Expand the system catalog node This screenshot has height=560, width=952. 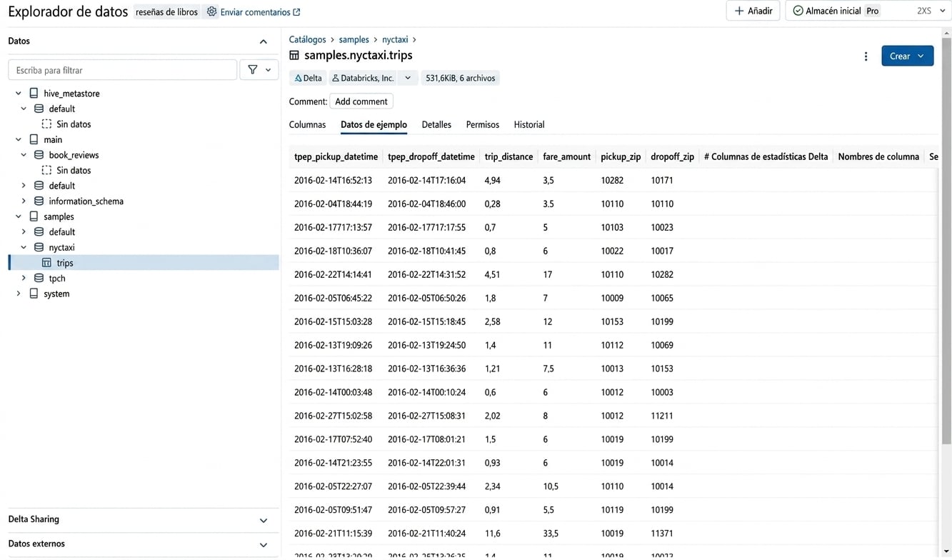[19, 294]
